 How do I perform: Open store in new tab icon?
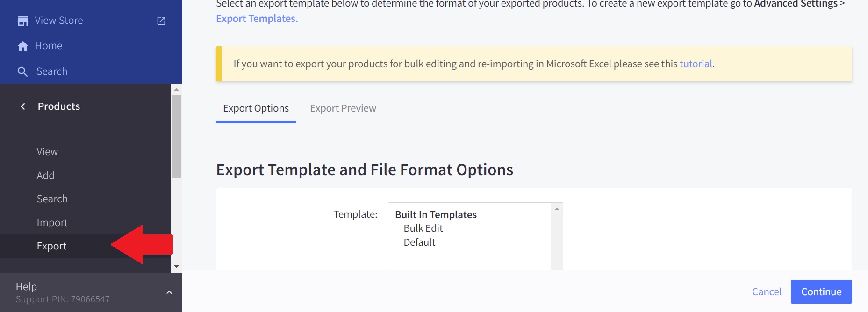coord(161,21)
